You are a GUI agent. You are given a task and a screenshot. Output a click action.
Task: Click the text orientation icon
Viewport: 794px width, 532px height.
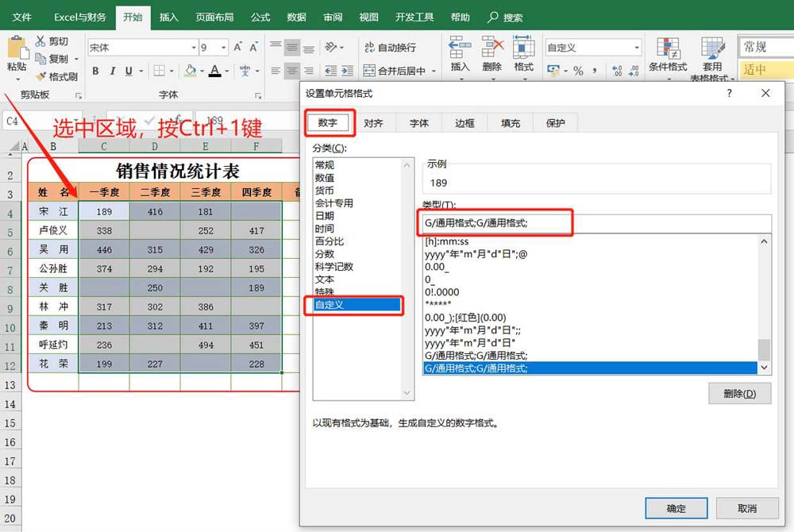[330, 47]
